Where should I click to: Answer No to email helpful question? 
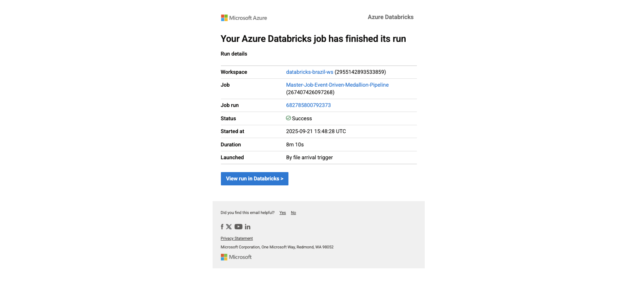pos(293,213)
